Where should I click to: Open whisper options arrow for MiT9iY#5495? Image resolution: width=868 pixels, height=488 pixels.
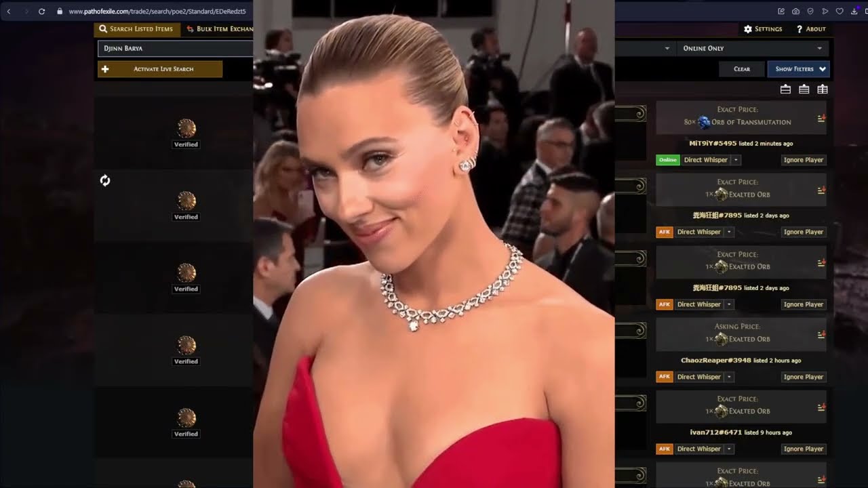736,160
